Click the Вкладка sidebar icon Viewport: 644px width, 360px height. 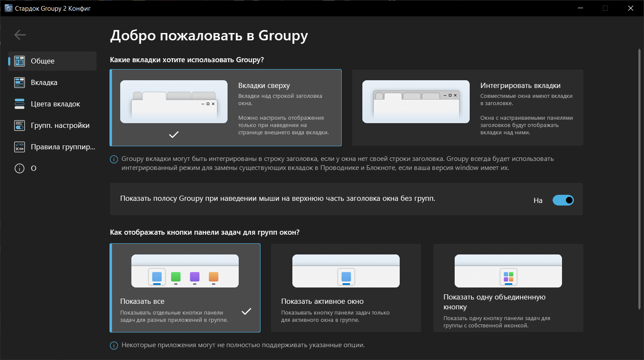coord(19,82)
